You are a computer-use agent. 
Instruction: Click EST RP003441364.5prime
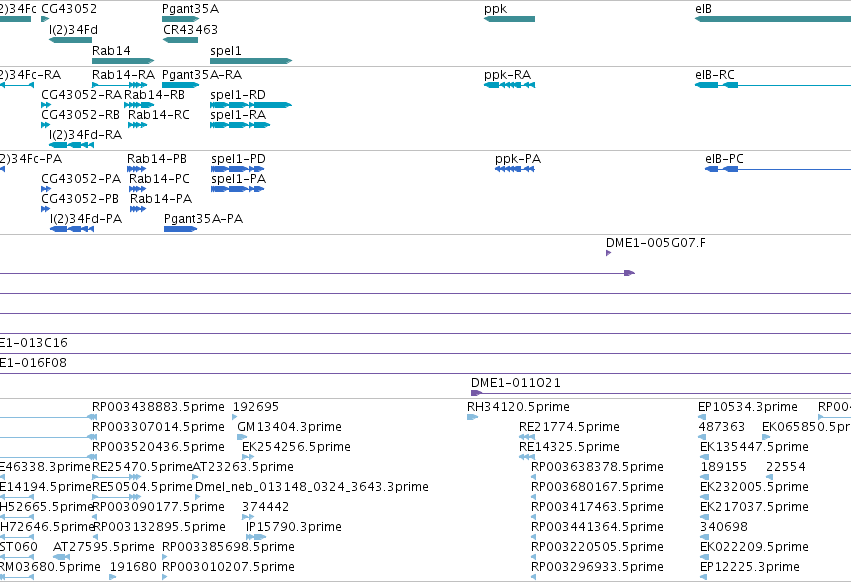[x=534, y=537]
